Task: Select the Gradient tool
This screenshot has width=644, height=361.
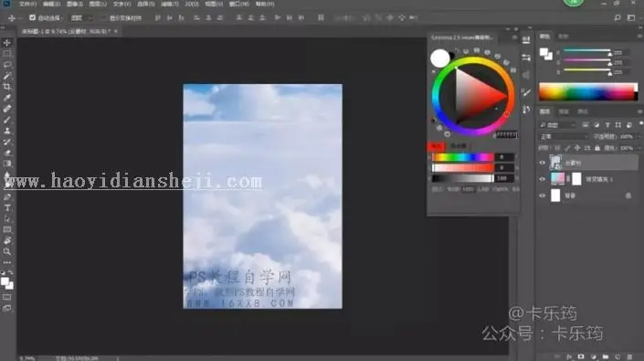Action: (x=7, y=164)
